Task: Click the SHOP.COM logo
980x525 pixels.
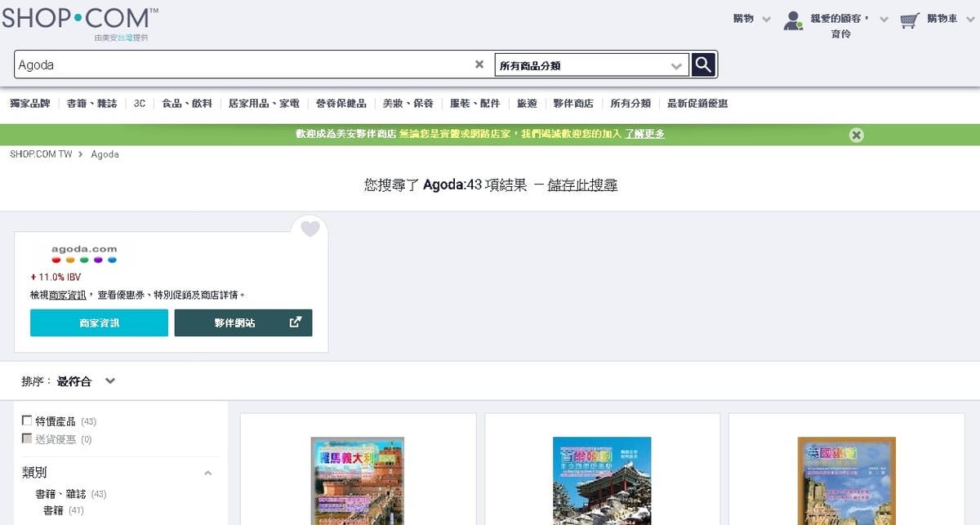Action: [80, 18]
